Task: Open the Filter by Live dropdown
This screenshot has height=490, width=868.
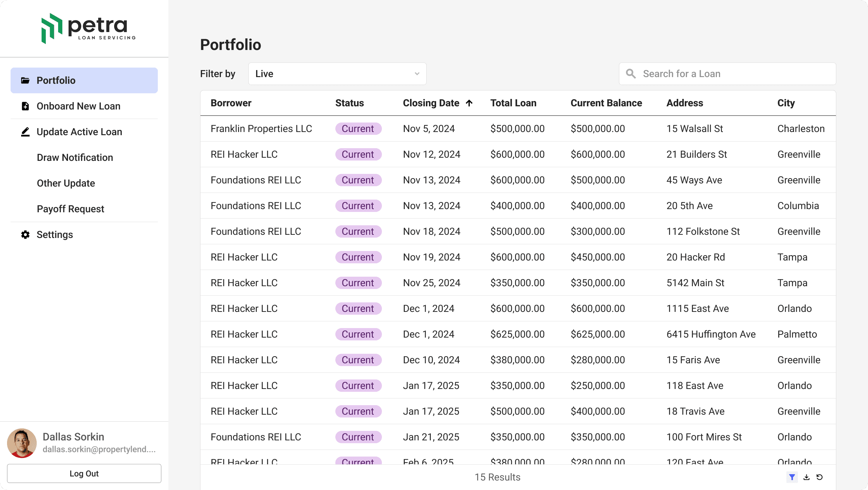Action: point(337,74)
